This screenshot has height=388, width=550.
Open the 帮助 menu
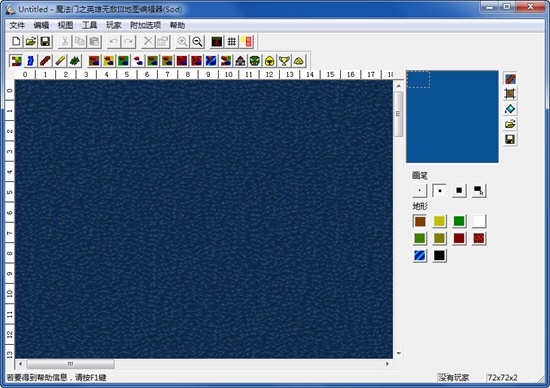[177, 25]
